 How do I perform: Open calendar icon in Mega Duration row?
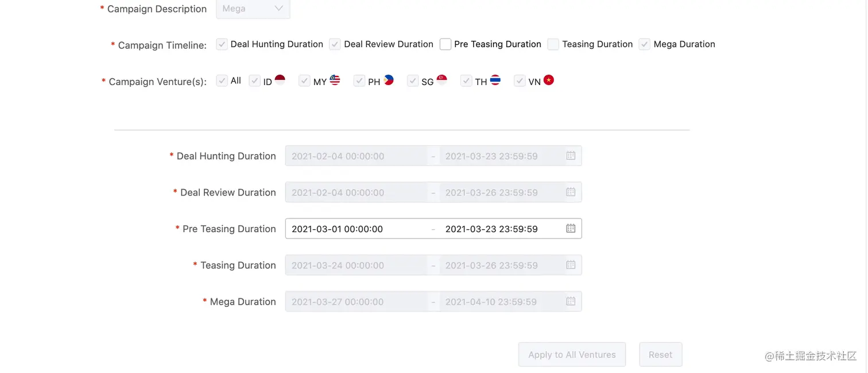571,301
